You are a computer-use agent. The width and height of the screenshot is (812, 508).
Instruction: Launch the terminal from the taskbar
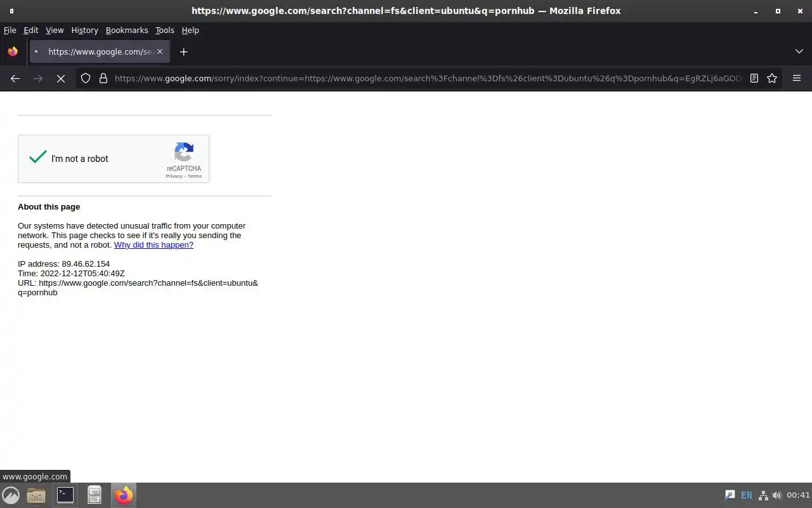(x=65, y=495)
